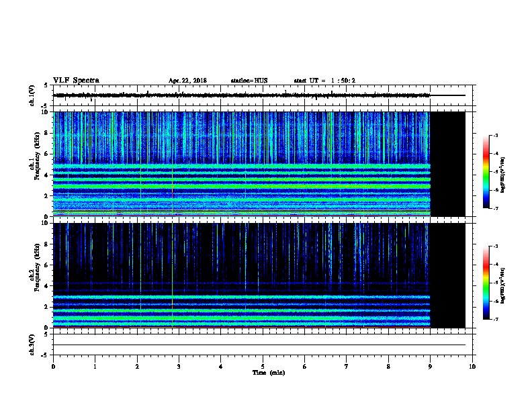Click time axis tick label "10"
This screenshot has width=532, height=411.
(472, 367)
